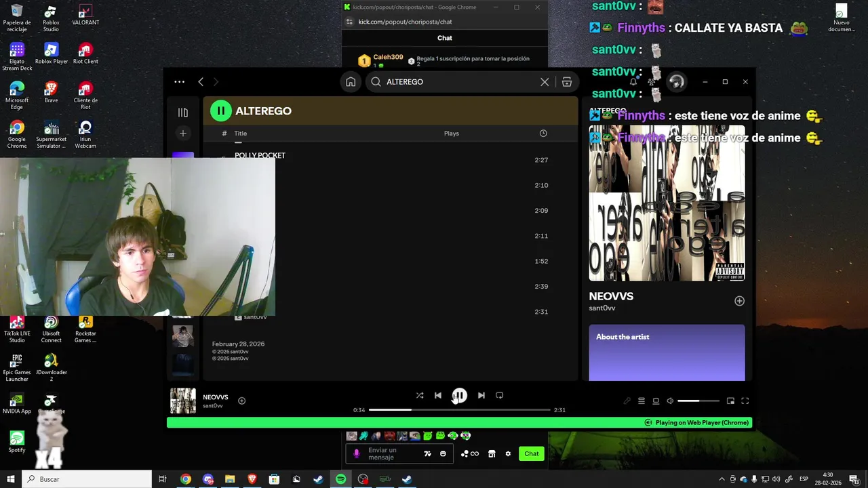Pause playback in bottom player bar
The width and height of the screenshot is (868, 488).
click(x=459, y=396)
